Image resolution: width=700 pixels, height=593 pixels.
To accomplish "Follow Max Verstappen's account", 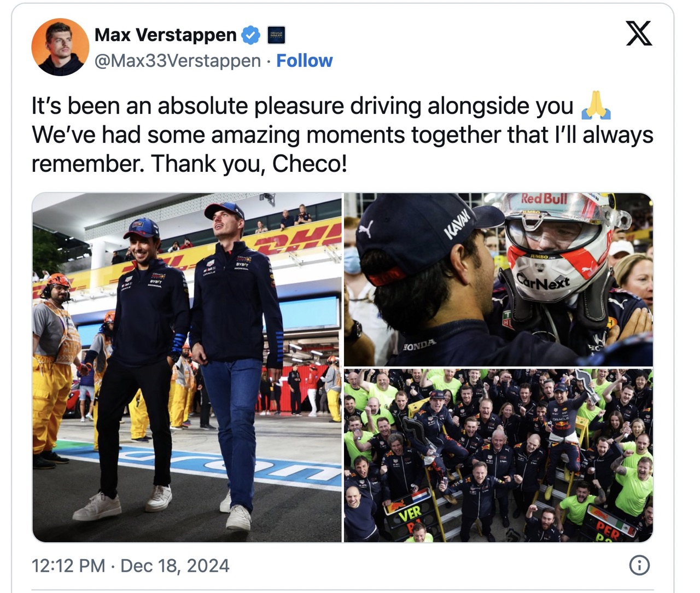I will [x=304, y=60].
